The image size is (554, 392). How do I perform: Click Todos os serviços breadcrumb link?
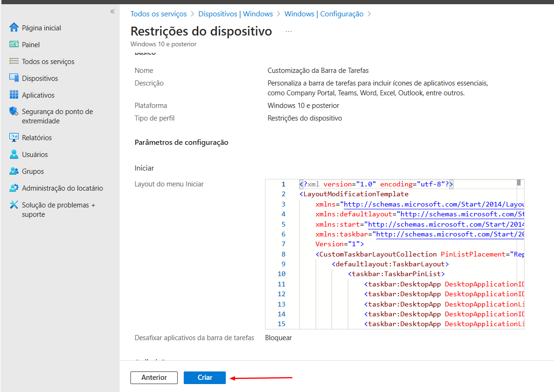[158, 14]
